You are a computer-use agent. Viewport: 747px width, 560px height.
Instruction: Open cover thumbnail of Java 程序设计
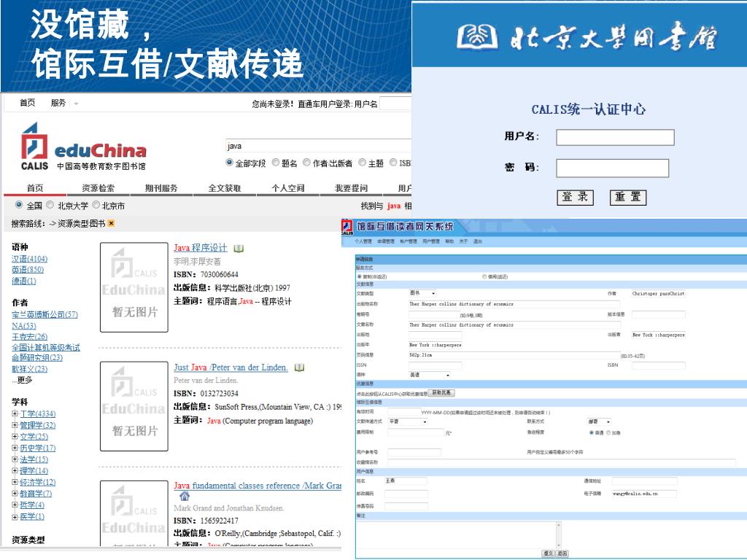[134, 287]
